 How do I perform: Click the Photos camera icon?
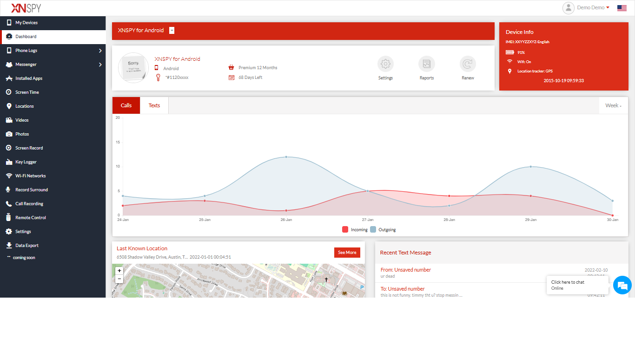coord(9,134)
